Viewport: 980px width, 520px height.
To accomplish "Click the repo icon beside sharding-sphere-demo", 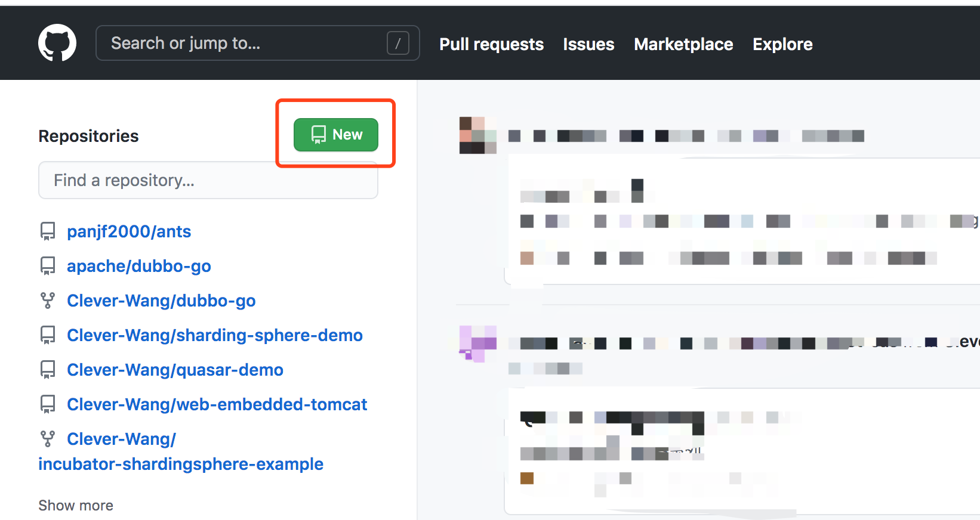I will pyautogui.click(x=48, y=335).
